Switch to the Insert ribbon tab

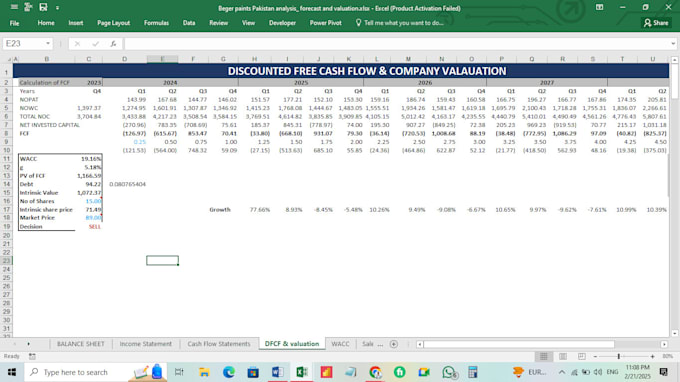(x=75, y=23)
